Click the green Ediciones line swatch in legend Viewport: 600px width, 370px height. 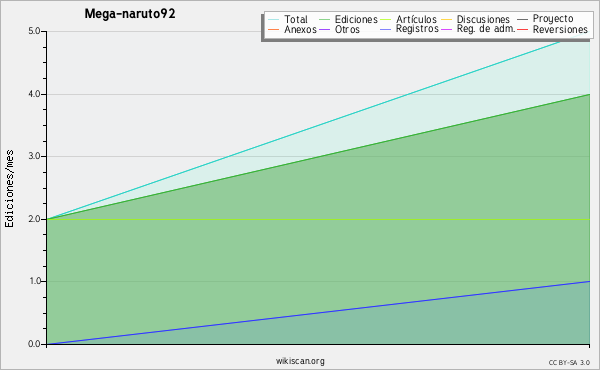tap(324, 20)
